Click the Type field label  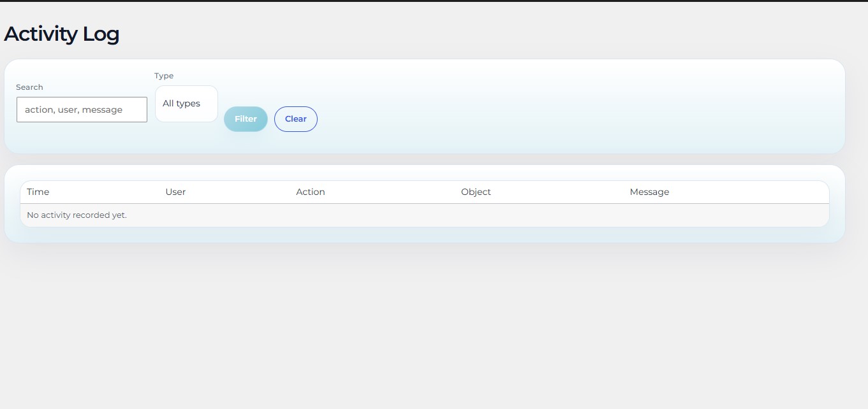pyautogui.click(x=164, y=76)
